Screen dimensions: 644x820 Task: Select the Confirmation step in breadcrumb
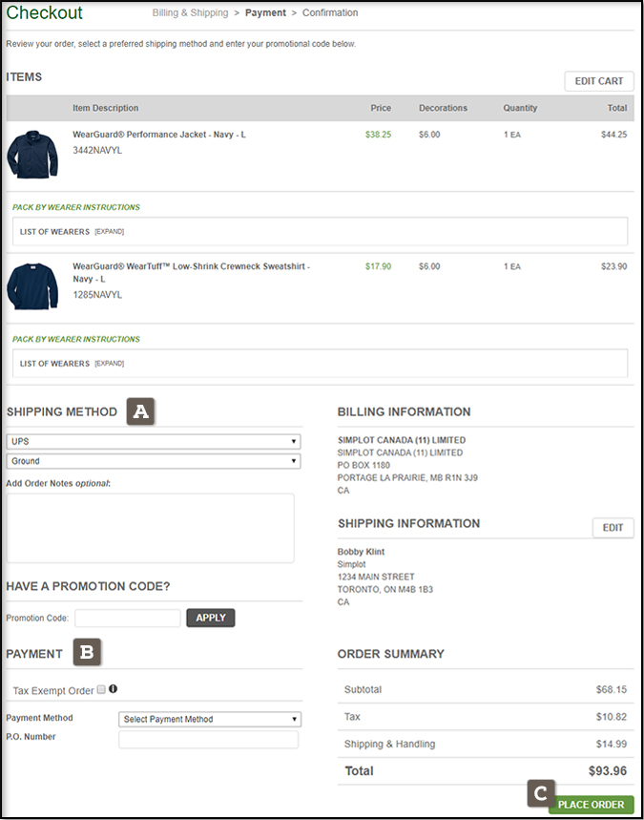(x=330, y=13)
